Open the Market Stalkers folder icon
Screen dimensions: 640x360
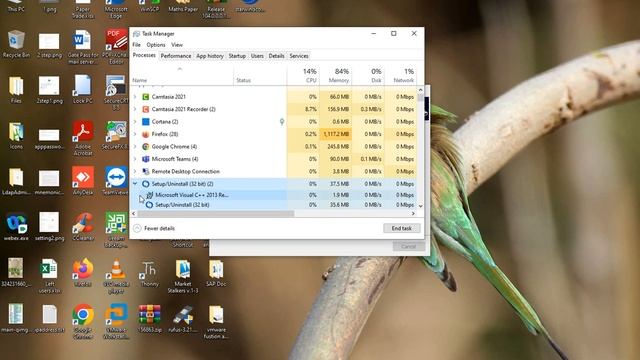pos(182,269)
